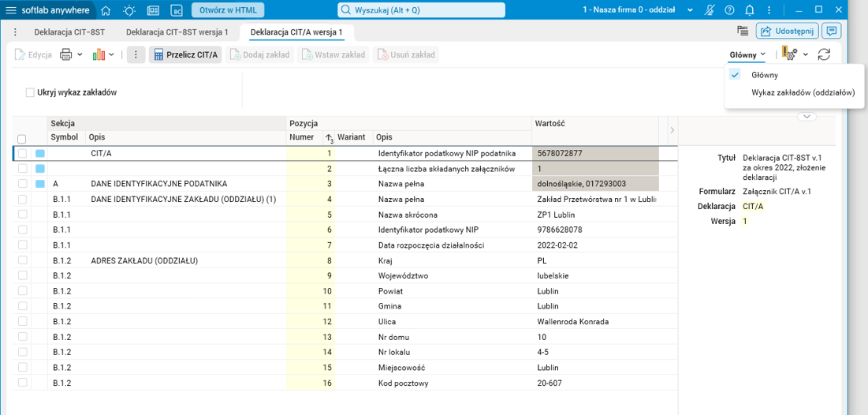868x415 pixels.
Task: Check the select-all checkbox in table header
Action: tap(22, 139)
